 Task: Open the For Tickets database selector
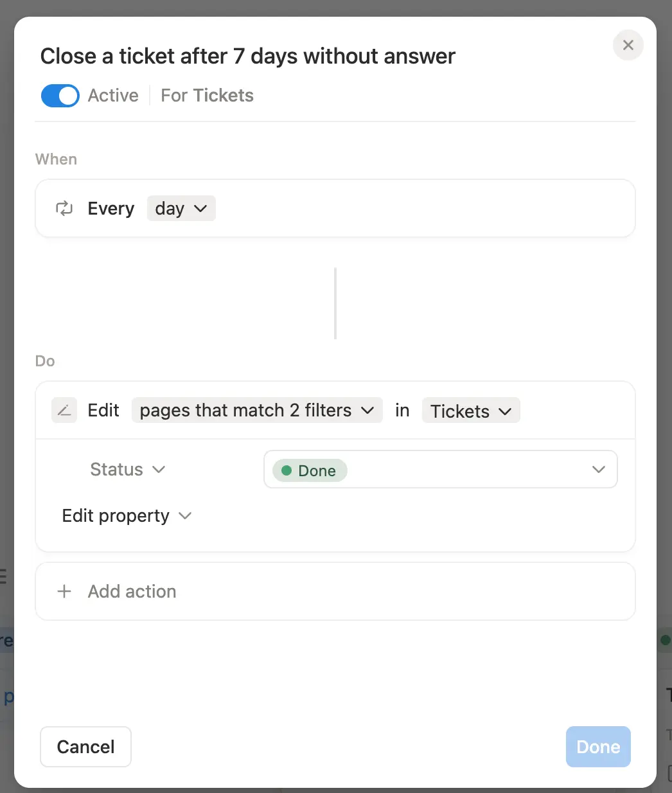(207, 95)
